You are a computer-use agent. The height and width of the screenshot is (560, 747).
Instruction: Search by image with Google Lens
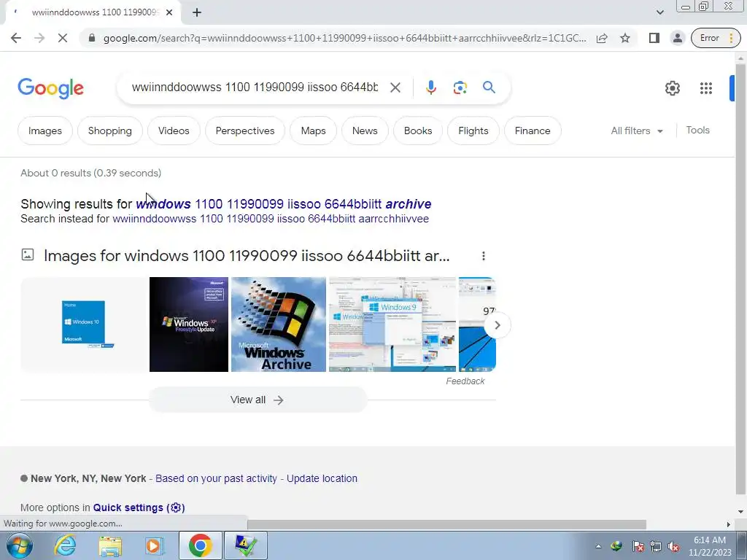pos(460,87)
